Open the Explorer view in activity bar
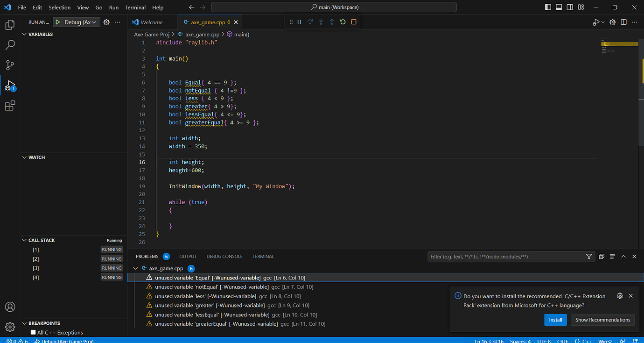The height and width of the screenshot is (343, 644). point(10,25)
